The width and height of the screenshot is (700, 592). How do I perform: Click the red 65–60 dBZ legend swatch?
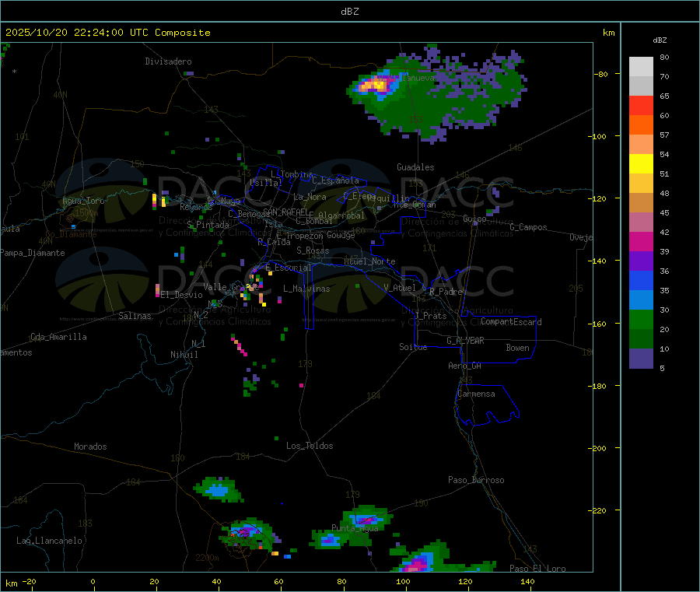641,105
